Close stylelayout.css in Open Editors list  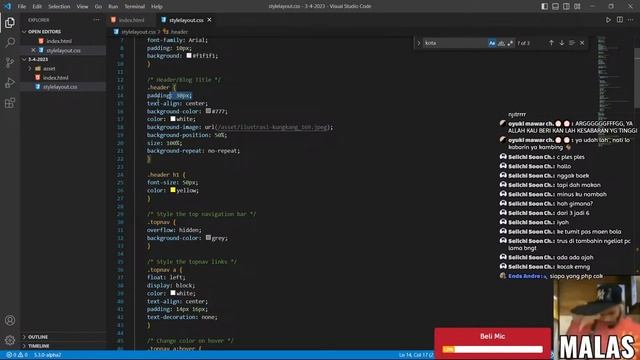33,50
